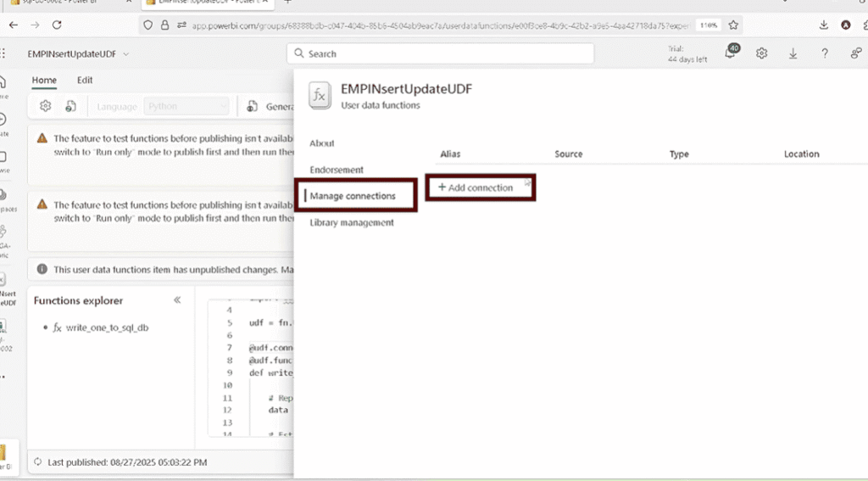The image size is (868, 481).
Task: Open the Endorsement section
Action: point(337,170)
